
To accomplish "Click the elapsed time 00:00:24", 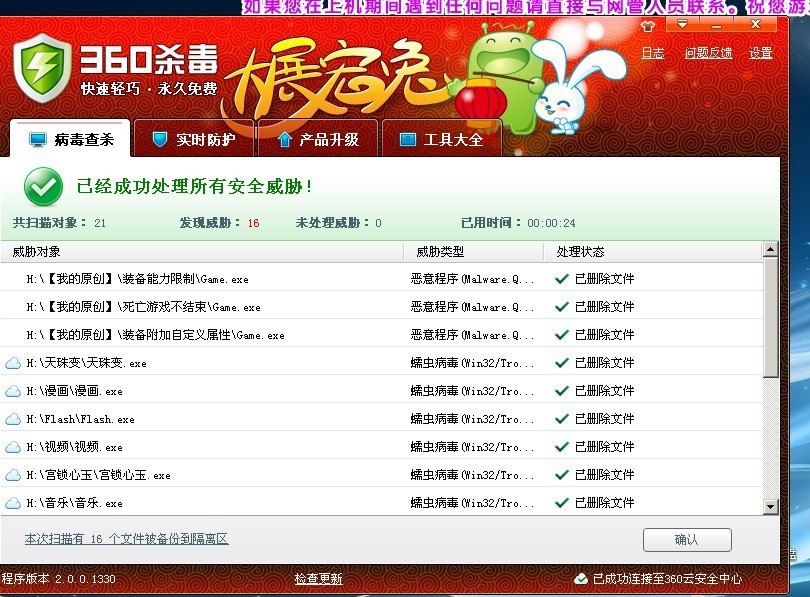I will 551,223.
